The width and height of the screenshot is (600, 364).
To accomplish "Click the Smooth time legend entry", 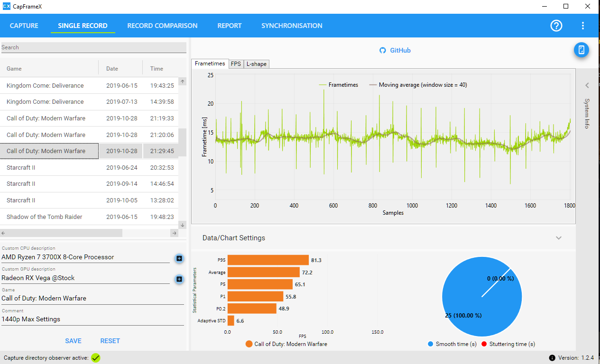I will tap(452, 344).
